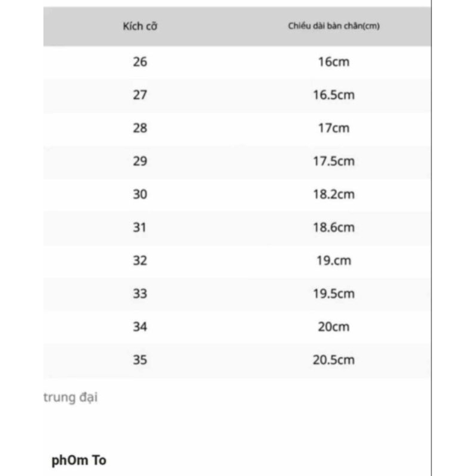Screen dimensions: 476x476
Task: Click the bold 'phOm To' heading
Action: [x=79, y=459]
